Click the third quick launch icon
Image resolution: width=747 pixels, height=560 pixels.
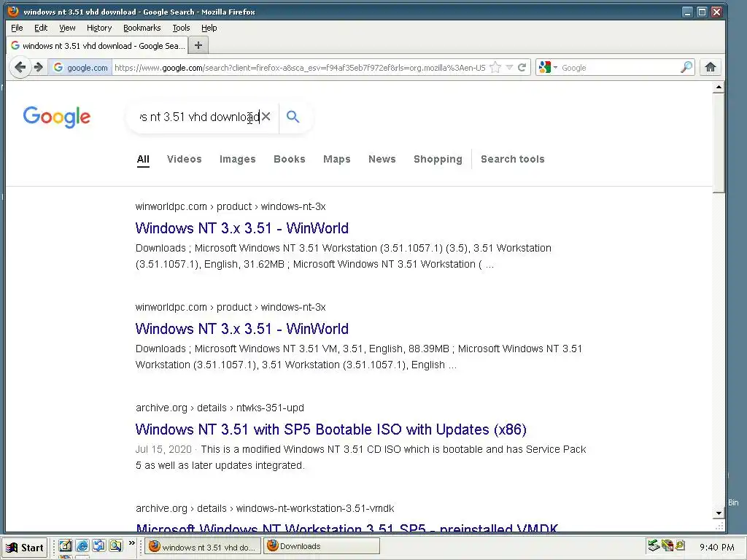click(98, 545)
